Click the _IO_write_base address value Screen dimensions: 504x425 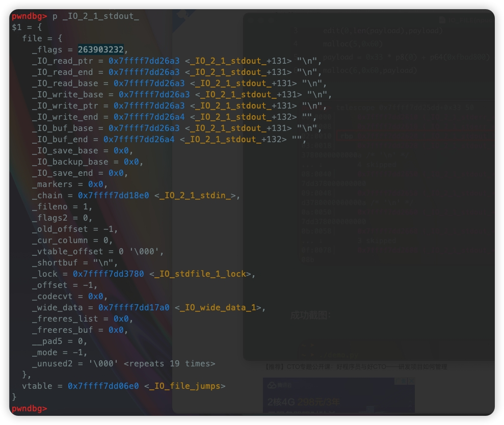point(154,94)
